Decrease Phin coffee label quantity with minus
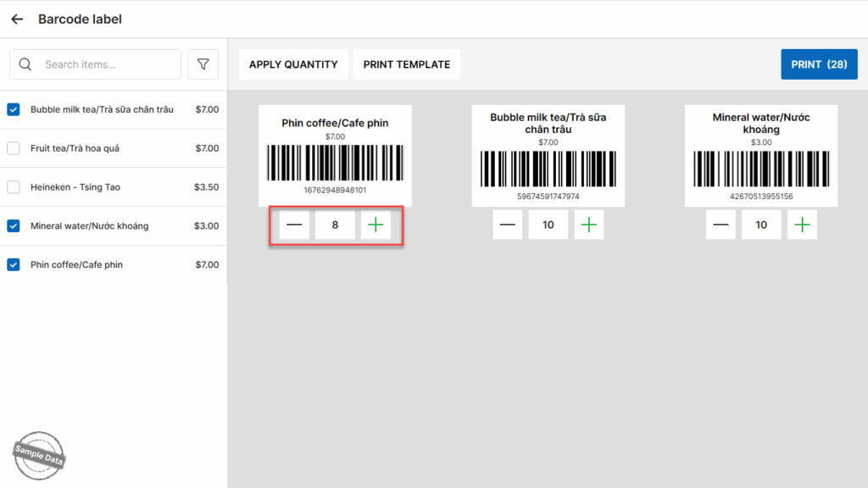Screen dimensions: 868x488 tap(294, 225)
